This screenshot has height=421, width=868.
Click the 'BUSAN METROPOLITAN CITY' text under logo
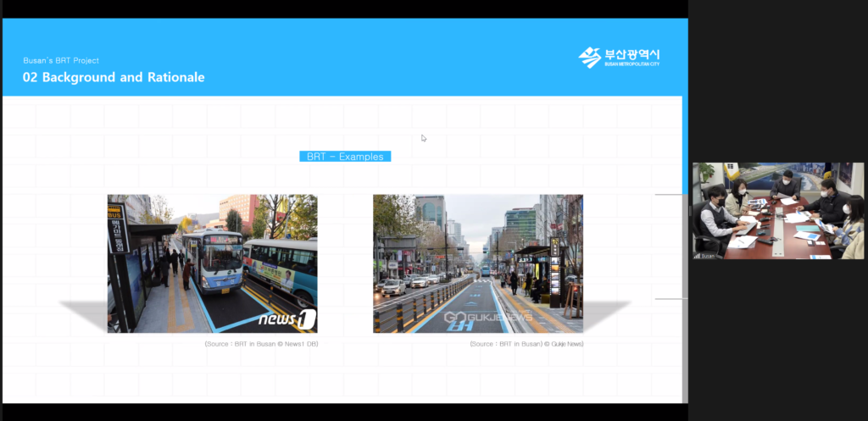pyautogui.click(x=631, y=65)
